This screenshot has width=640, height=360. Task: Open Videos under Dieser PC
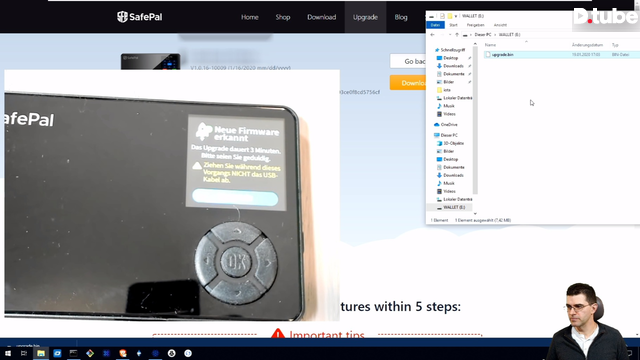tap(446, 191)
